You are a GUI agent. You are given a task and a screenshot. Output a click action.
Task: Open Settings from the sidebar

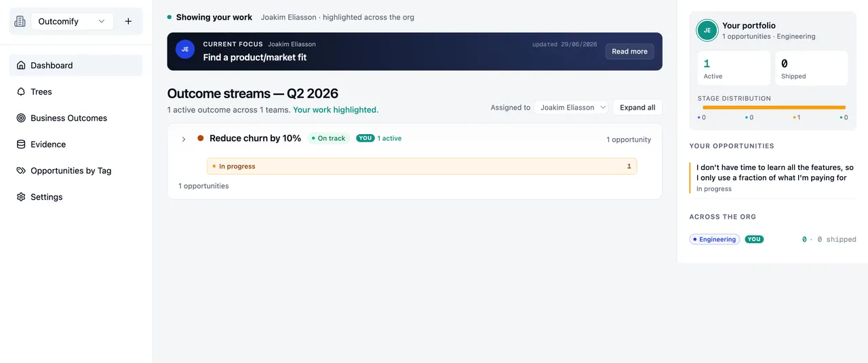click(x=76, y=197)
